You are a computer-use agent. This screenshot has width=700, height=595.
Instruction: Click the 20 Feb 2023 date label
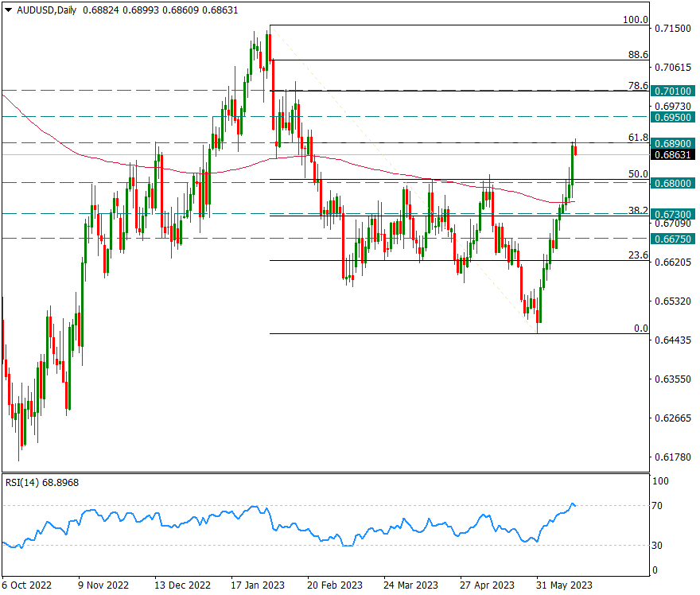click(x=335, y=585)
